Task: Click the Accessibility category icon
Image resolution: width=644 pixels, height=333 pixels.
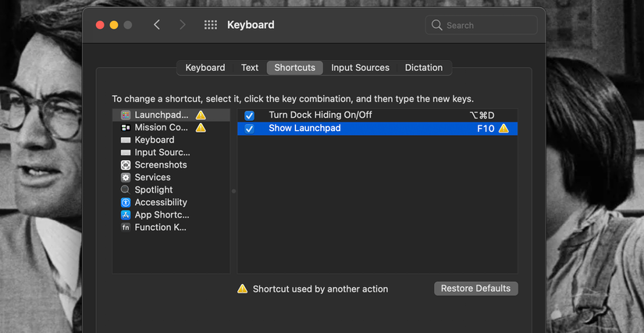Action: tap(126, 203)
